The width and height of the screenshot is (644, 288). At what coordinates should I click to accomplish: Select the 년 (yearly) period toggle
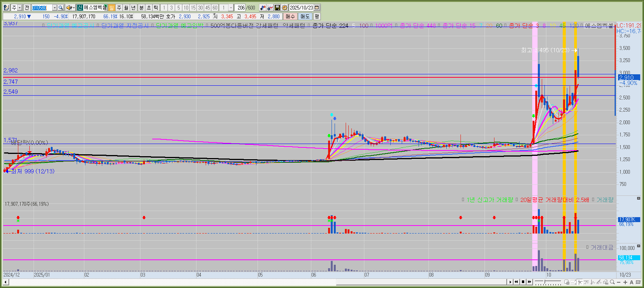pyautogui.click(x=133, y=8)
